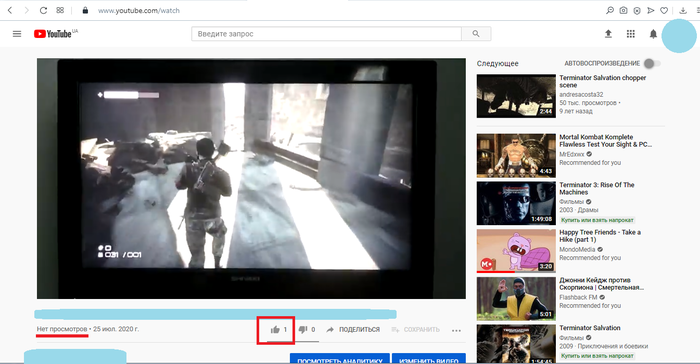Click title 'Terminator 3: Rise Of The Machines'

click(597, 188)
